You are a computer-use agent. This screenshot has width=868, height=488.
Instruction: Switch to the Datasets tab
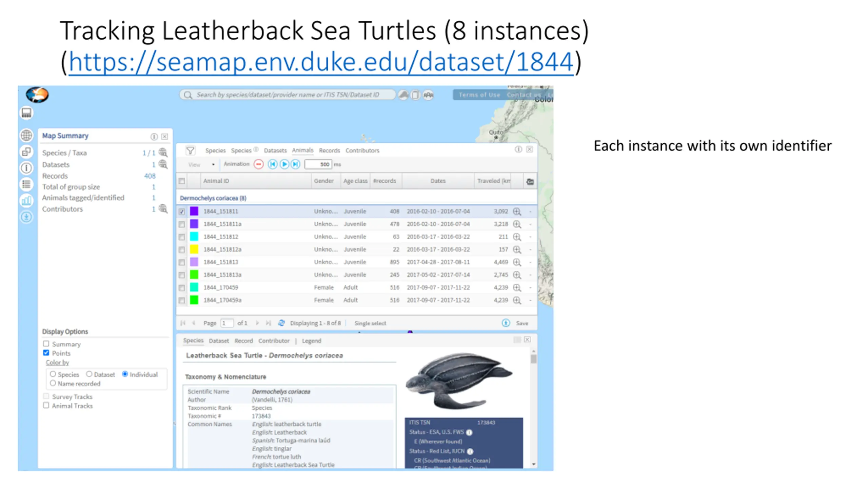coord(275,150)
